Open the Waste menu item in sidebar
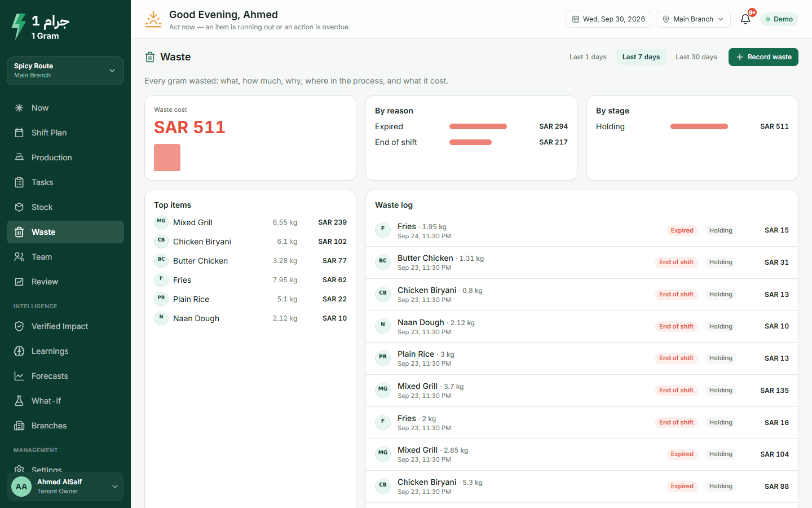 [65, 232]
